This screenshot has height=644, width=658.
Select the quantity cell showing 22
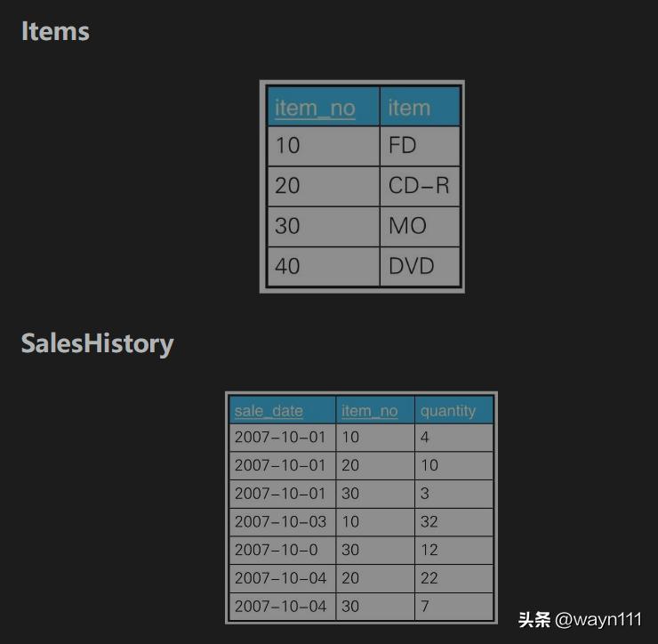click(x=429, y=578)
